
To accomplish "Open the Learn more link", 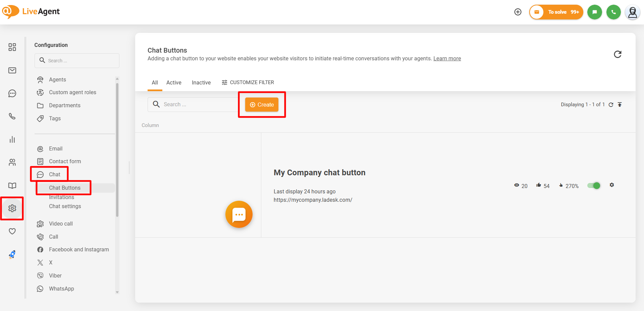I will coord(447,59).
